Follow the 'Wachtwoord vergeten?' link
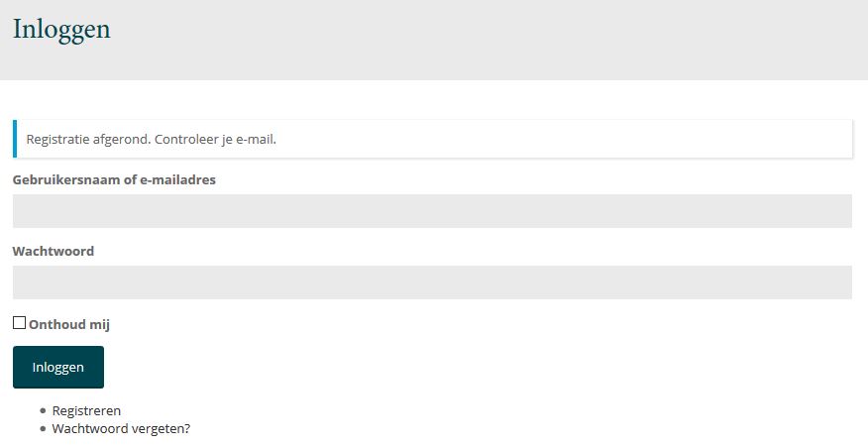The image size is (868, 447). coord(121,429)
